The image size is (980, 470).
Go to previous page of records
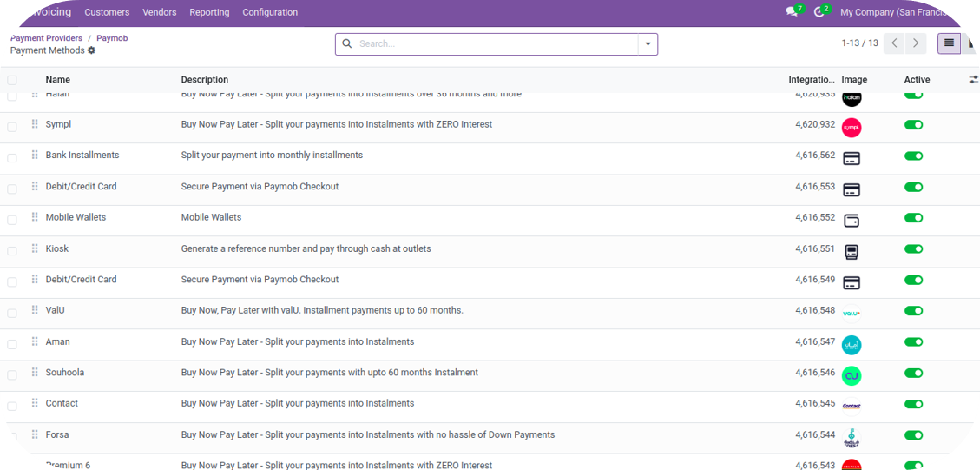(894, 43)
